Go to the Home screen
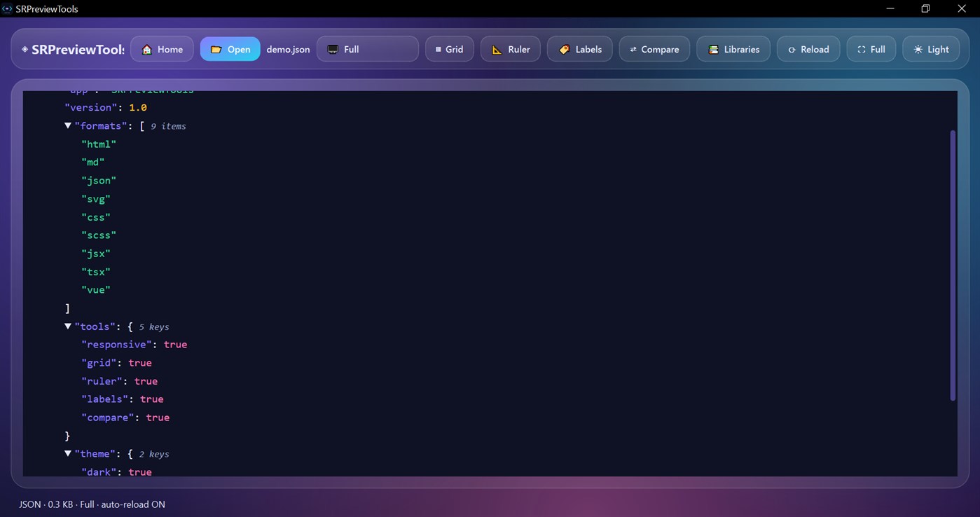 [x=162, y=49]
